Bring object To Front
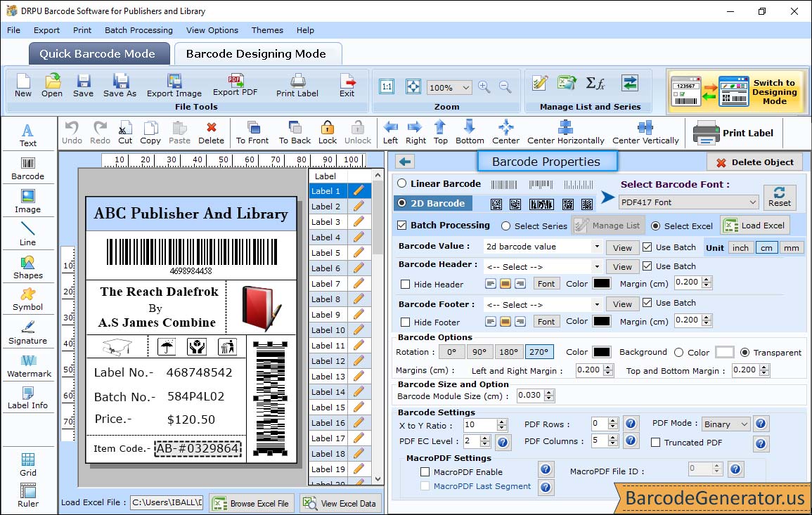Viewport: 812px width, 515px height. click(x=252, y=133)
